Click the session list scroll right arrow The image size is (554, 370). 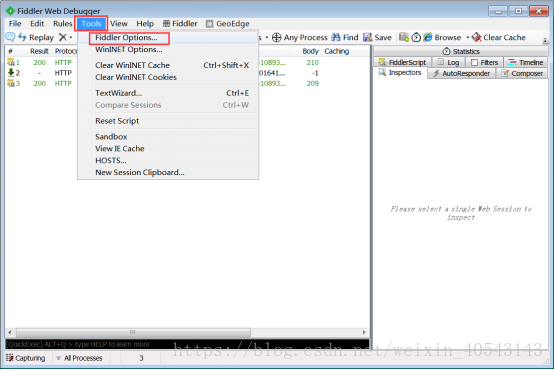pyautogui.click(x=364, y=332)
